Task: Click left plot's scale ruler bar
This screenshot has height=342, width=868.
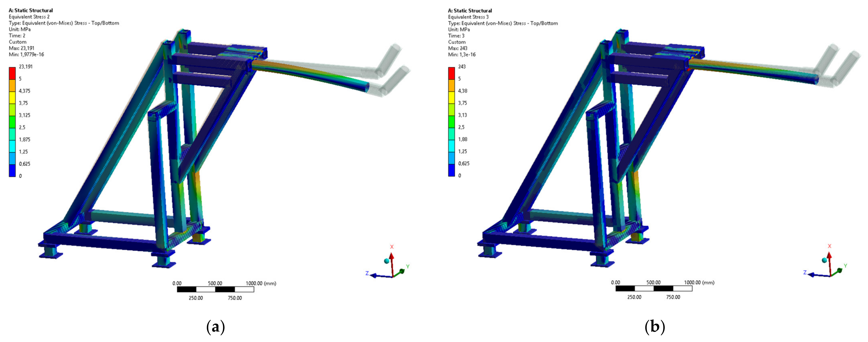Action: (215, 289)
